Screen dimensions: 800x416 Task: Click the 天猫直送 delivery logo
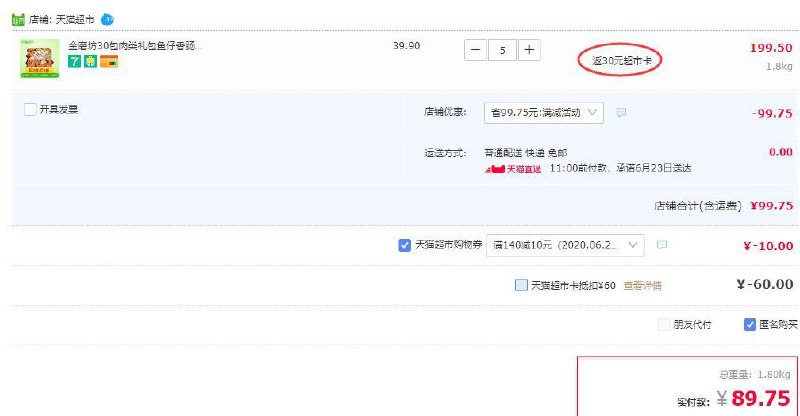tap(513, 169)
